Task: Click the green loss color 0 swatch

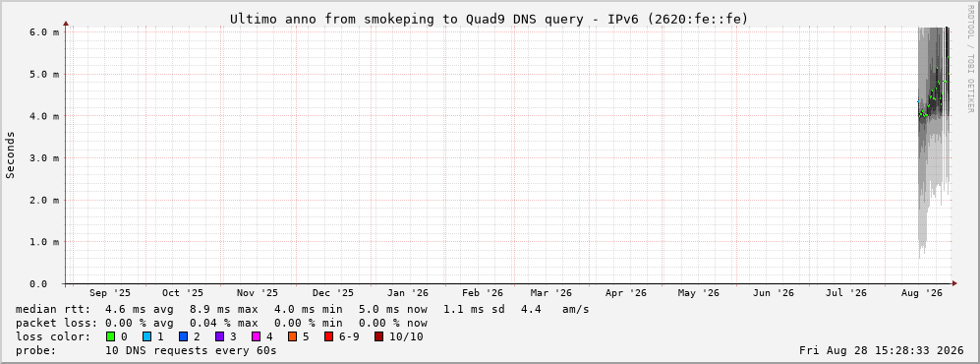Action: pos(111,336)
